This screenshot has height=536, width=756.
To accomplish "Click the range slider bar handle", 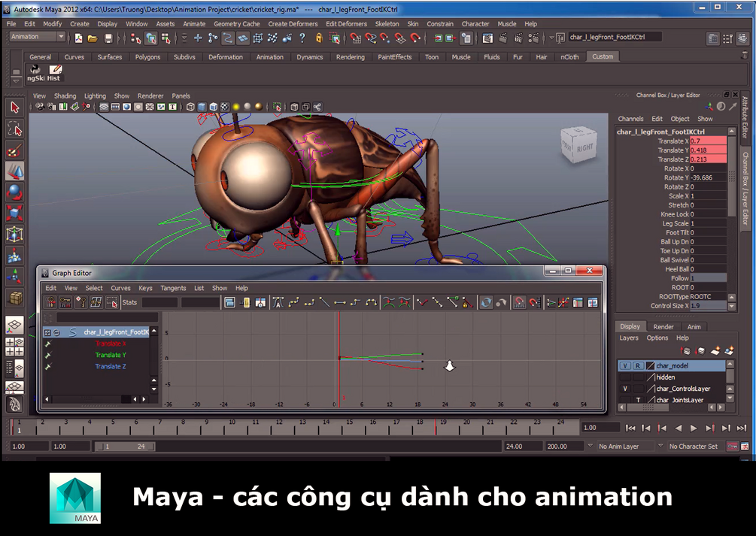I will click(124, 447).
